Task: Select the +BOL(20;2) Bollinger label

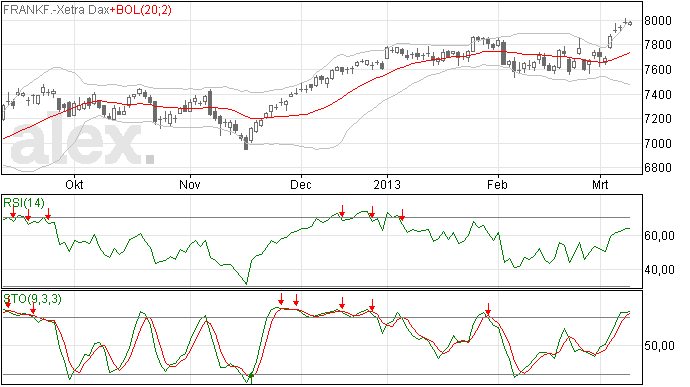Action: (x=141, y=10)
